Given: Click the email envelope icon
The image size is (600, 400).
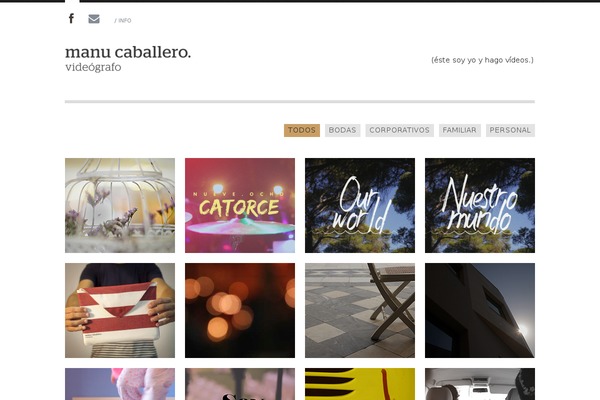Looking at the screenshot, I should [94, 19].
